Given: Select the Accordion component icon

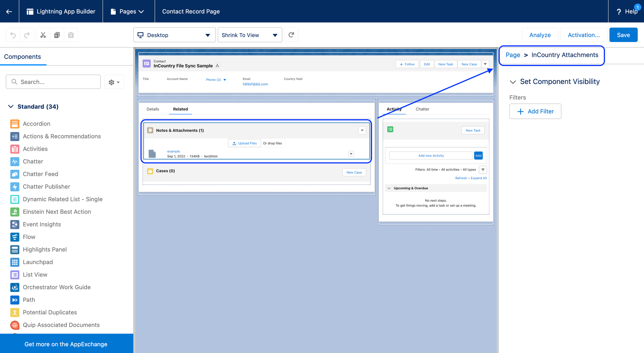Looking at the screenshot, I should click(15, 124).
